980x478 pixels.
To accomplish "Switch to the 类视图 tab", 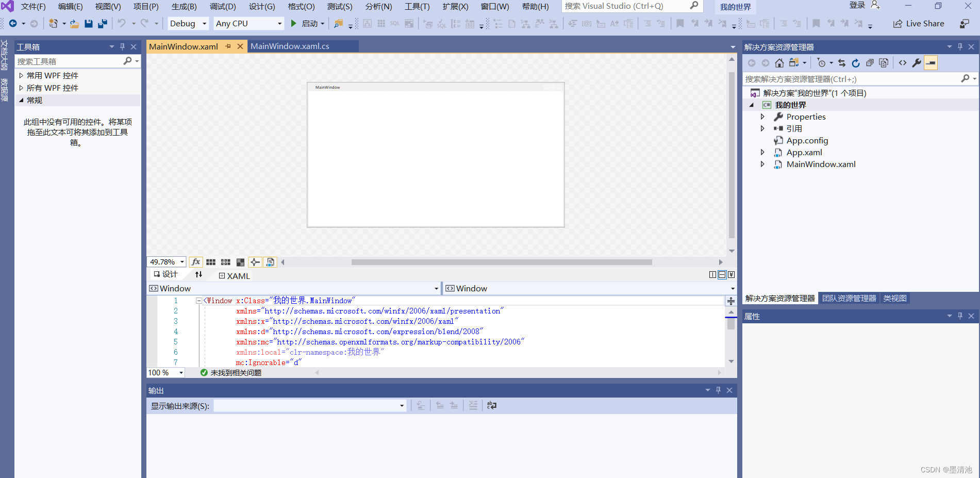I will [x=895, y=298].
